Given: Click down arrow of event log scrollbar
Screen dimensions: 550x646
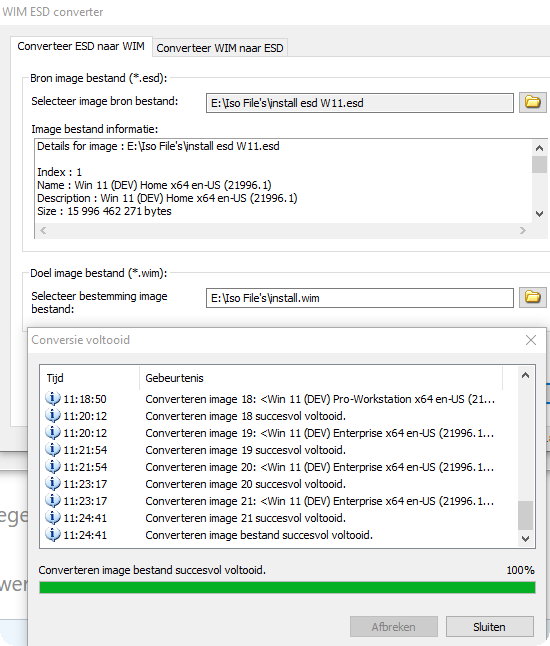Looking at the screenshot, I should [525, 538].
